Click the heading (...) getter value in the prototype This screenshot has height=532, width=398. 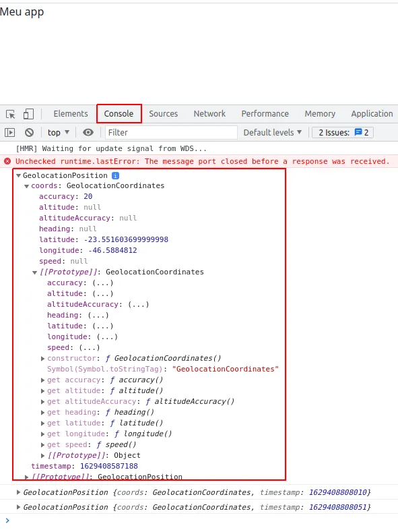[98, 315]
